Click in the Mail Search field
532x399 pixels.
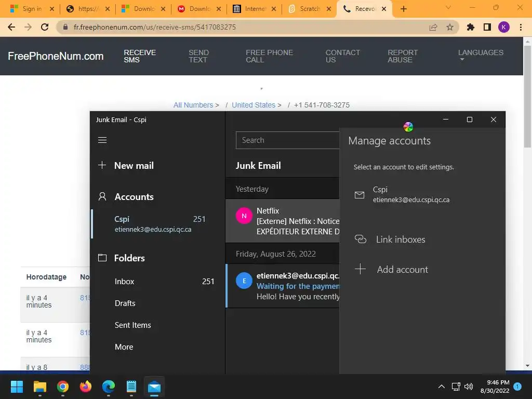[x=288, y=140]
